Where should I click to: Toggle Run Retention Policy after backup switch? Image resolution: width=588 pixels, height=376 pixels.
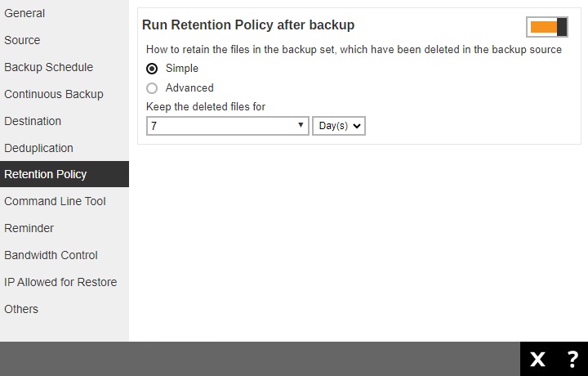pyautogui.click(x=548, y=27)
